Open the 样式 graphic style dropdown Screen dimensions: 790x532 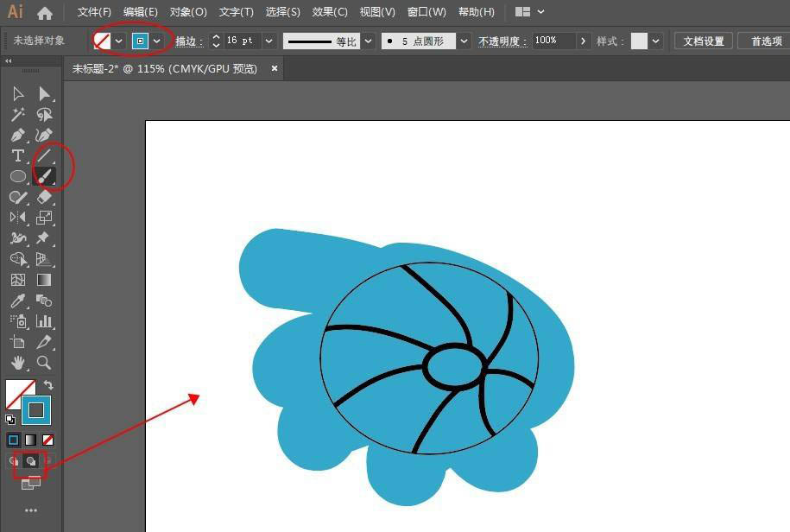pyautogui.click(x=655, y=41)
